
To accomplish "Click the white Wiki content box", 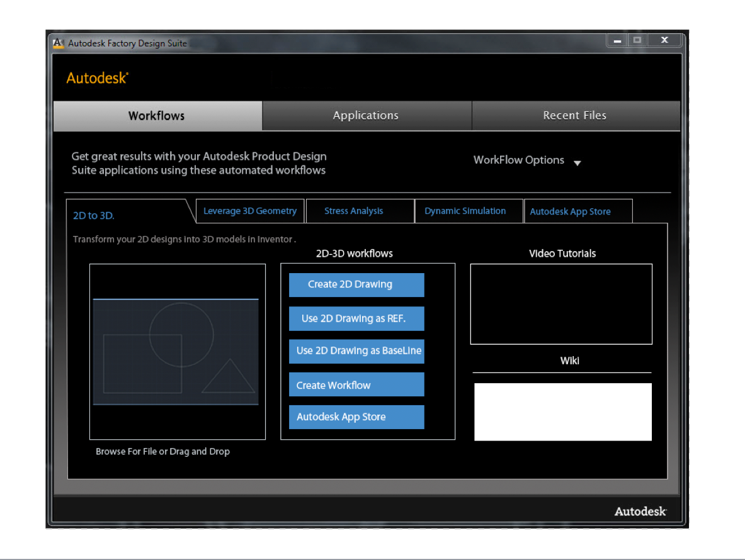I will click(x=563, y=412).
